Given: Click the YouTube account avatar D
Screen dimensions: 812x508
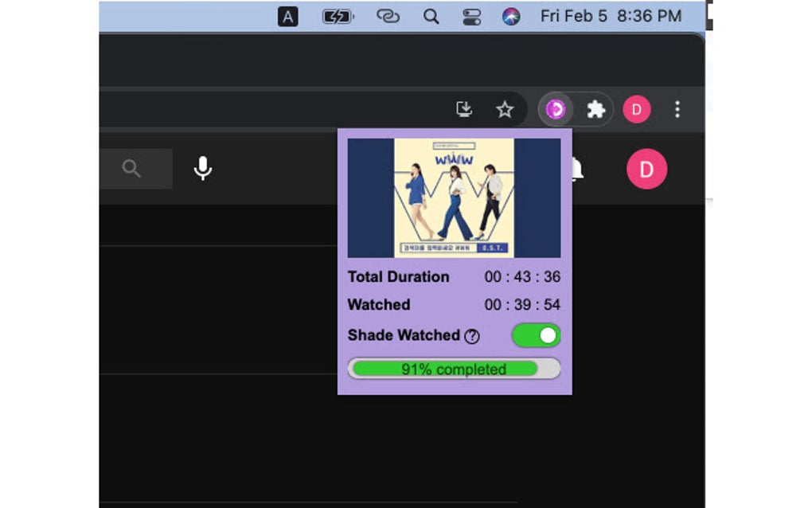Looking at the screenshot, I should 646,168.
